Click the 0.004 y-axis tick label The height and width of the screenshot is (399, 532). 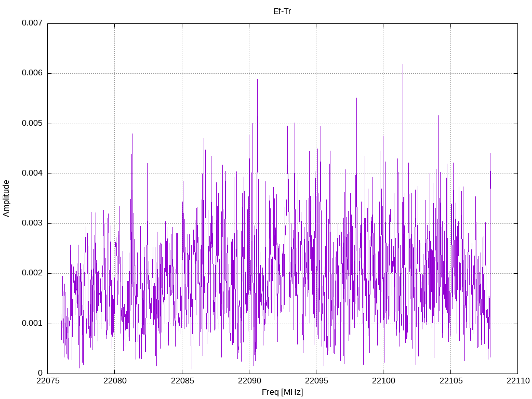pos(32,173)
